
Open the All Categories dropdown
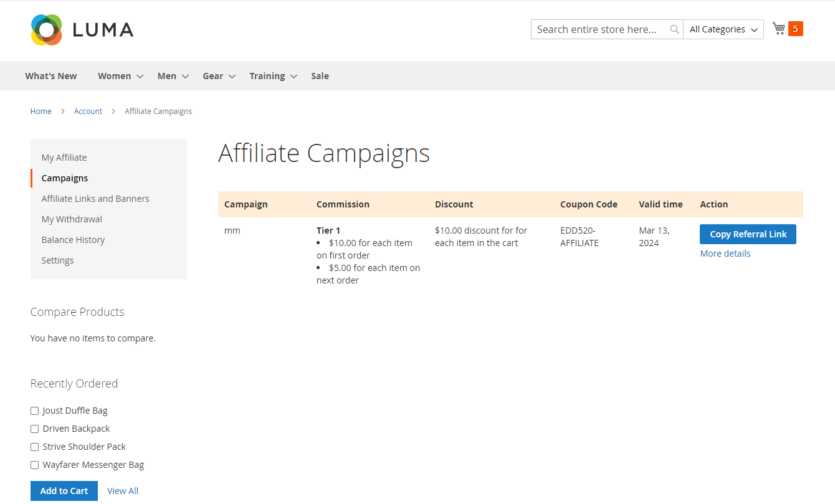tap(723, 29)
